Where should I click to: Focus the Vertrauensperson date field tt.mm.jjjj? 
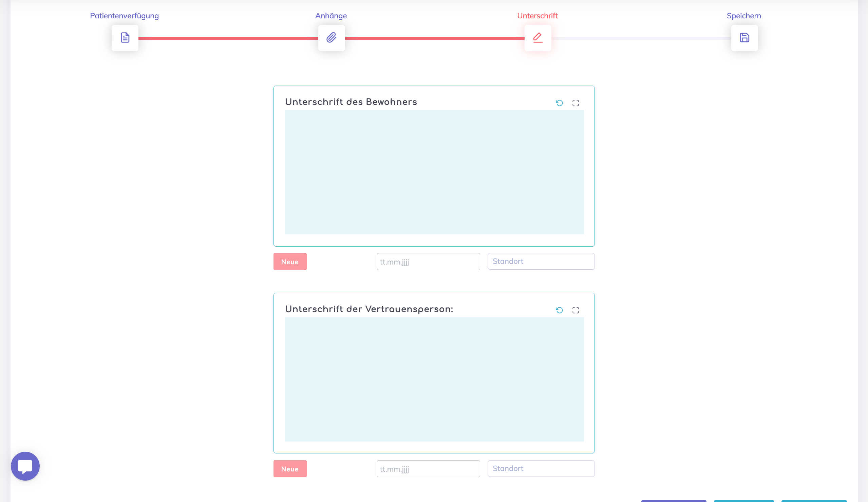pyautogui.click(x=428, y=469)
